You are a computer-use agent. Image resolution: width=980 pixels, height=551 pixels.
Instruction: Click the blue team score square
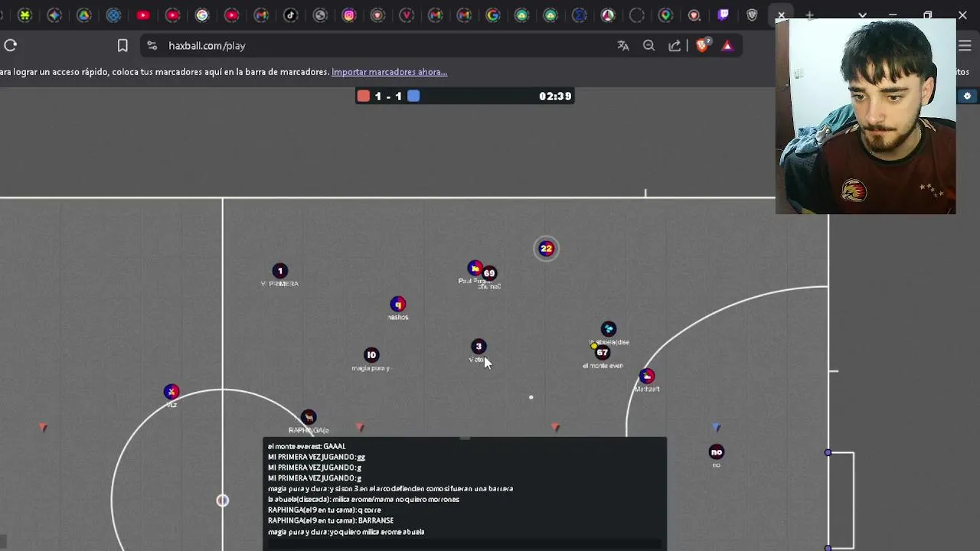pyautogui.click(x=413, y=96)
